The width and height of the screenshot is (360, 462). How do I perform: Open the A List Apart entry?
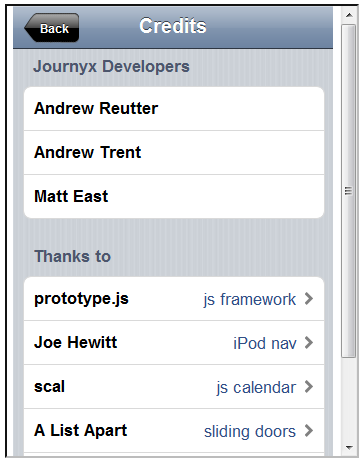[174, 431]
